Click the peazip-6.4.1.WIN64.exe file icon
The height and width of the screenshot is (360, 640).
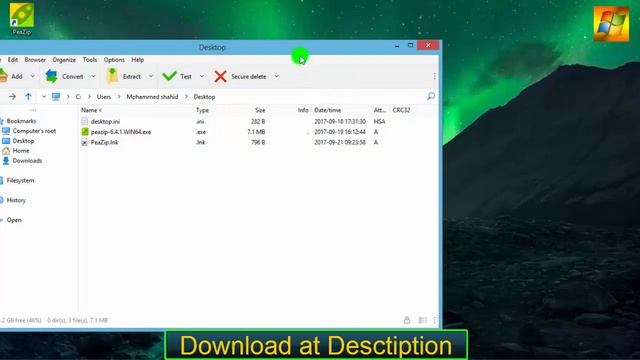tap(84, 132)
